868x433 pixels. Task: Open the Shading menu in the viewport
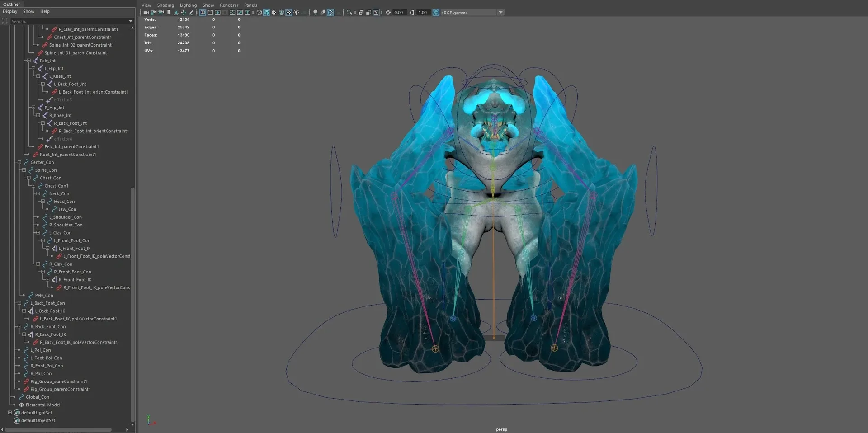click(x=165, y=5)
